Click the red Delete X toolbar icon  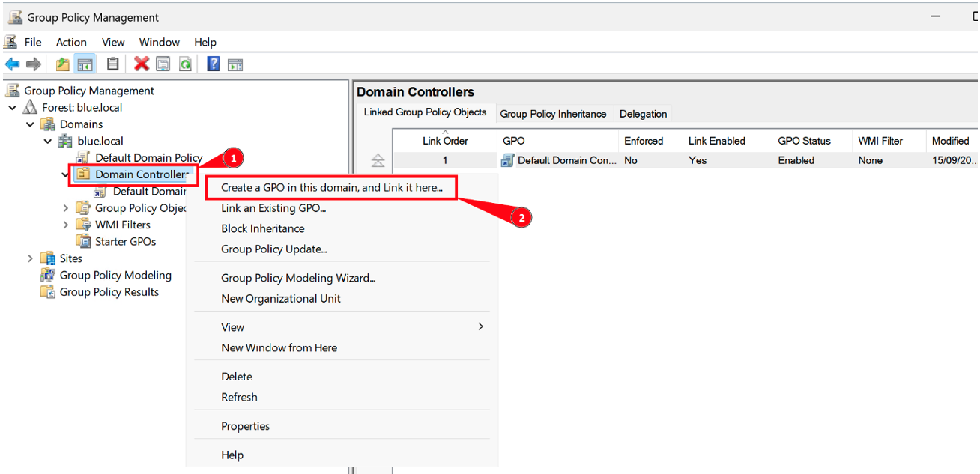pos(142,64)
